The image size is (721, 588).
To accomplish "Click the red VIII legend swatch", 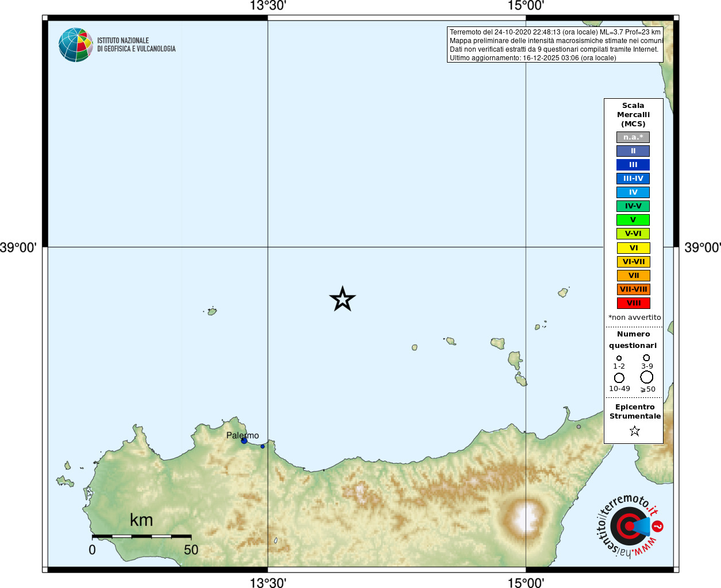I will coord(633,303).
